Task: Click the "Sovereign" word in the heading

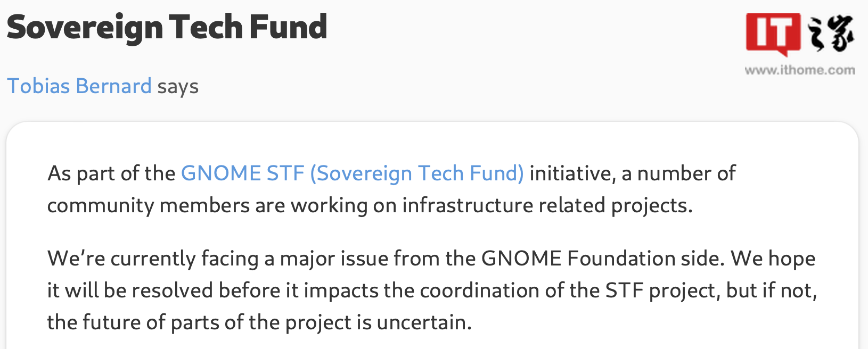Action: (85, 28)
